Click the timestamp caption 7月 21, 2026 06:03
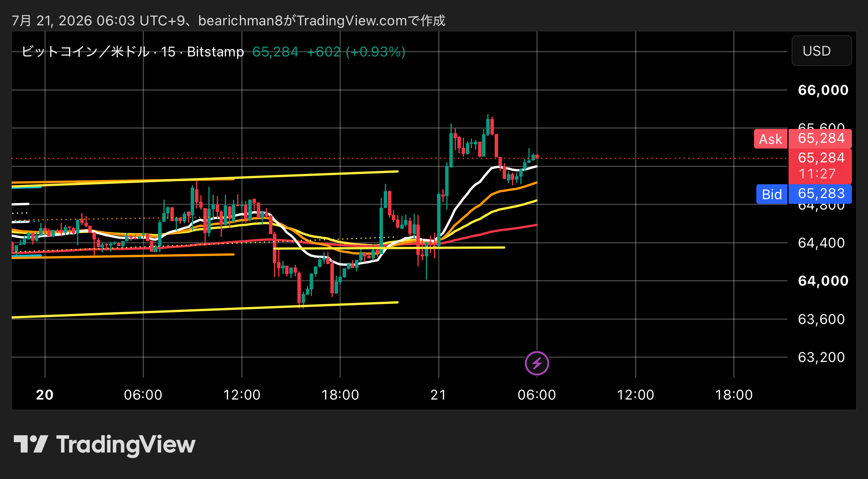868x479 pixels. (x=74, y=21)
